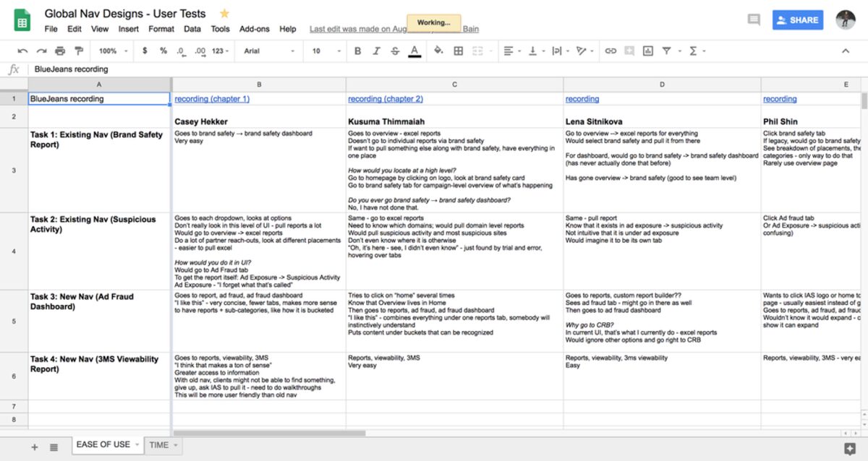Open the TIME tab arrow menu
Screen dimensions: 868x461
click(x=175, y=445)
